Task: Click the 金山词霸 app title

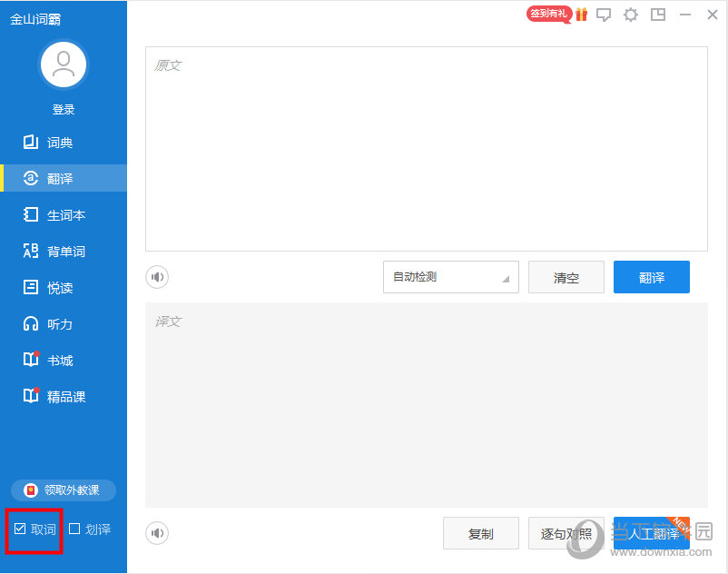Action: (x=35, y=19)
